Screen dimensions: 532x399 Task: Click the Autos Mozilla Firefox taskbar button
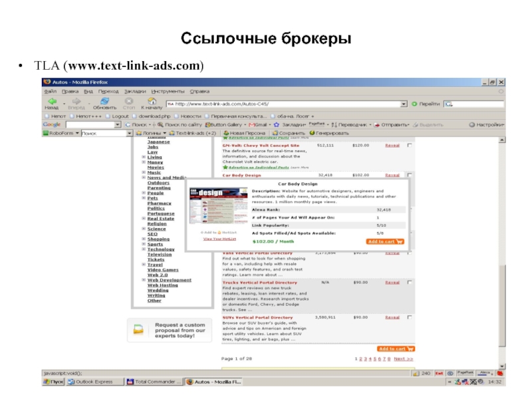pos(213,382)
